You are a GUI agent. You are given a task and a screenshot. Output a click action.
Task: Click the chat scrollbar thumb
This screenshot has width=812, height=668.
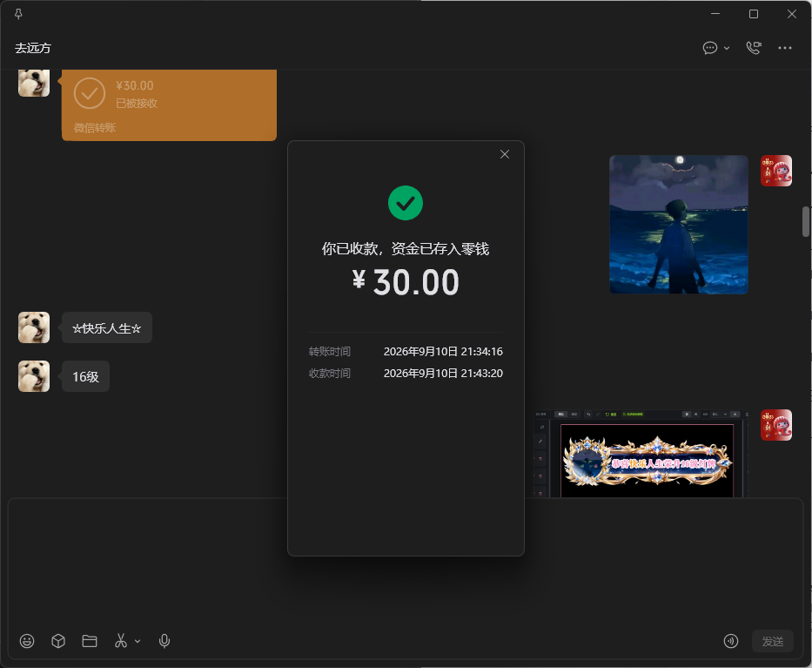coord(806,221)
